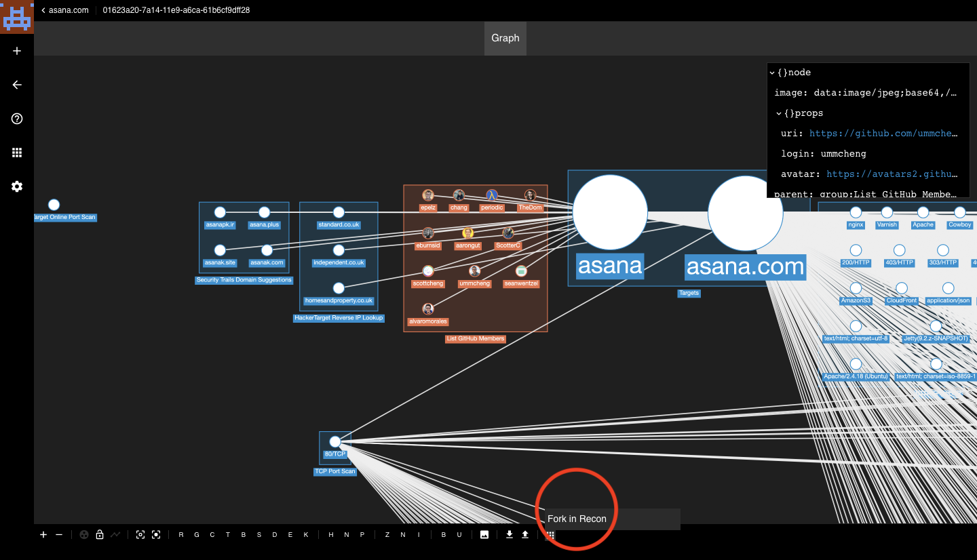Click the plus icon in left sidebar
977x560 pixels.
coord(17,51)
